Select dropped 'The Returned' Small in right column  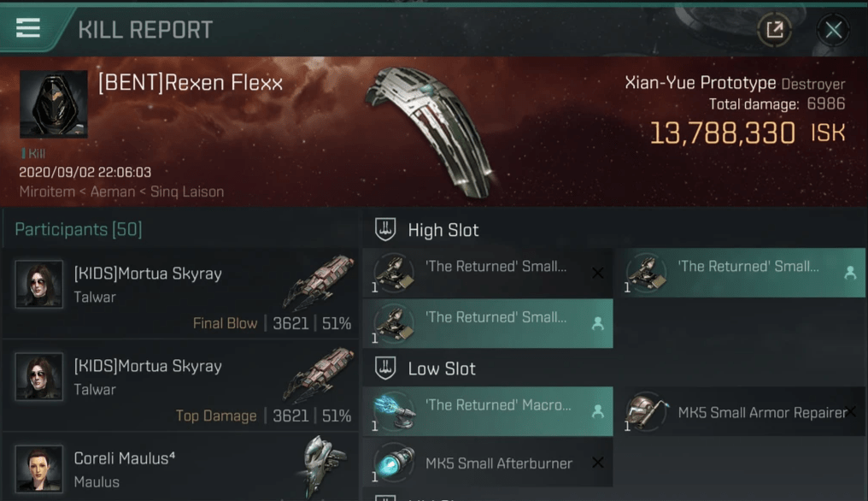pyautogui.click(x=742, y=272)
